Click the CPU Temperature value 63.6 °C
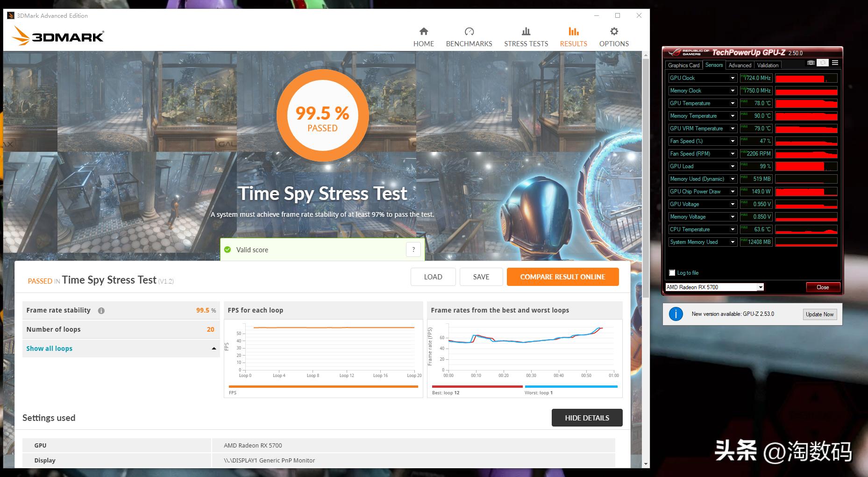The width and height of the screenshot is (868, 477). [x=756, y=229]
